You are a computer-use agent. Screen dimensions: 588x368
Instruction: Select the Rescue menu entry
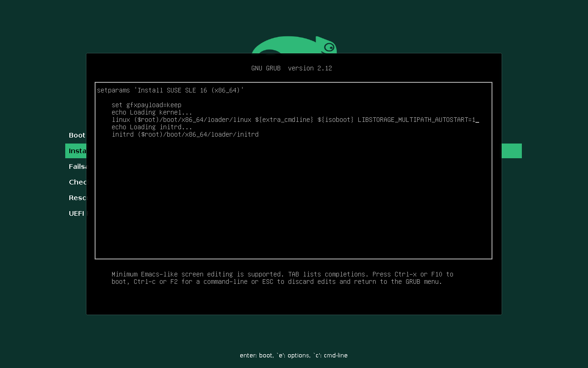[77, 198]
